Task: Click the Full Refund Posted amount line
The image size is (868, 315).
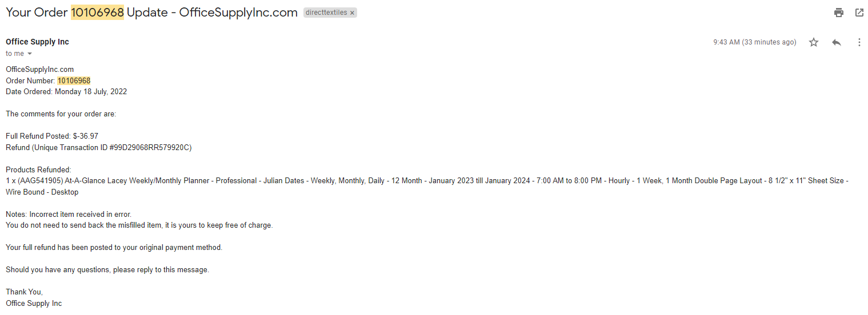Action: click(52, 136)
